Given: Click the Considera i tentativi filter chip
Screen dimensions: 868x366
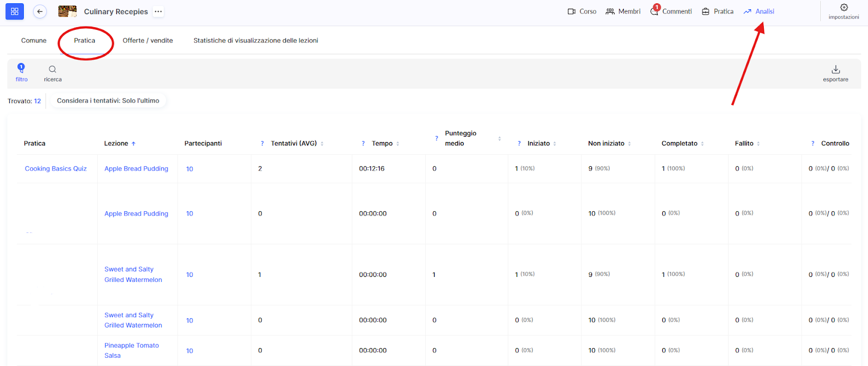Looking at the screenshot, I should point(108,101).
